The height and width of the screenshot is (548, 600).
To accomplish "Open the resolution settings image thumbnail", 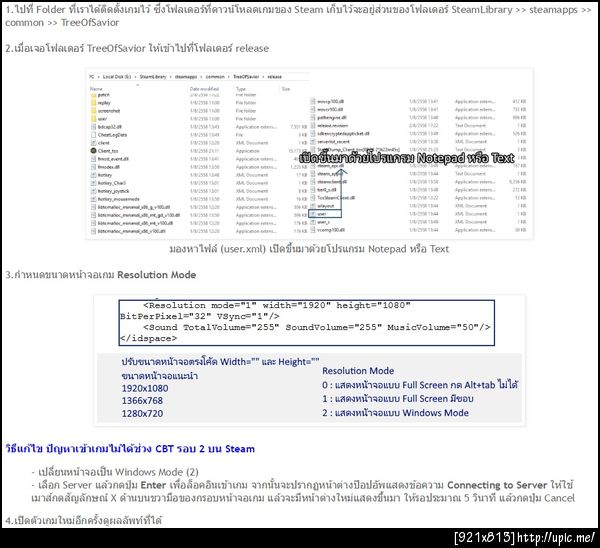I will coord(309,360).
